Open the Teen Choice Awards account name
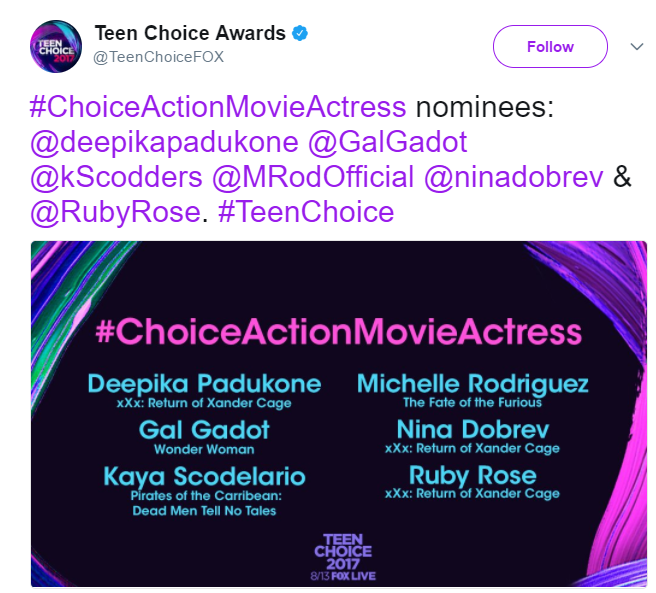The image size is (656, 593). click(x=190, y=34)
